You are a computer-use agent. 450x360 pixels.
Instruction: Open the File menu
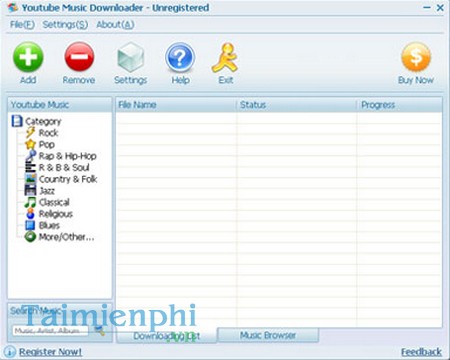22,24
